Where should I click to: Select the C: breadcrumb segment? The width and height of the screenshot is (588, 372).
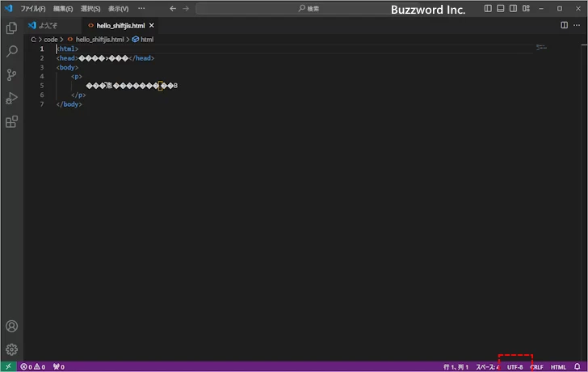tap(33, 40)
